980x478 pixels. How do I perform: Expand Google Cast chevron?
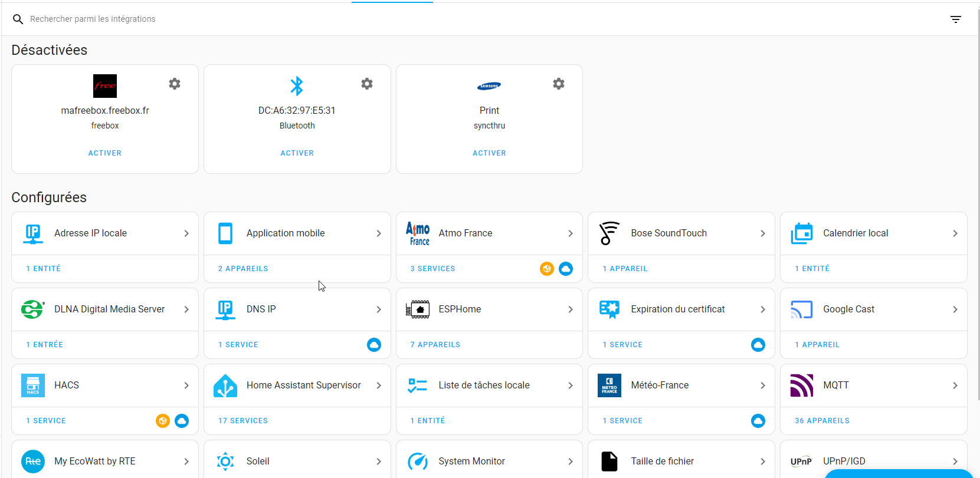pyautogui.click(x=955, y=309)
